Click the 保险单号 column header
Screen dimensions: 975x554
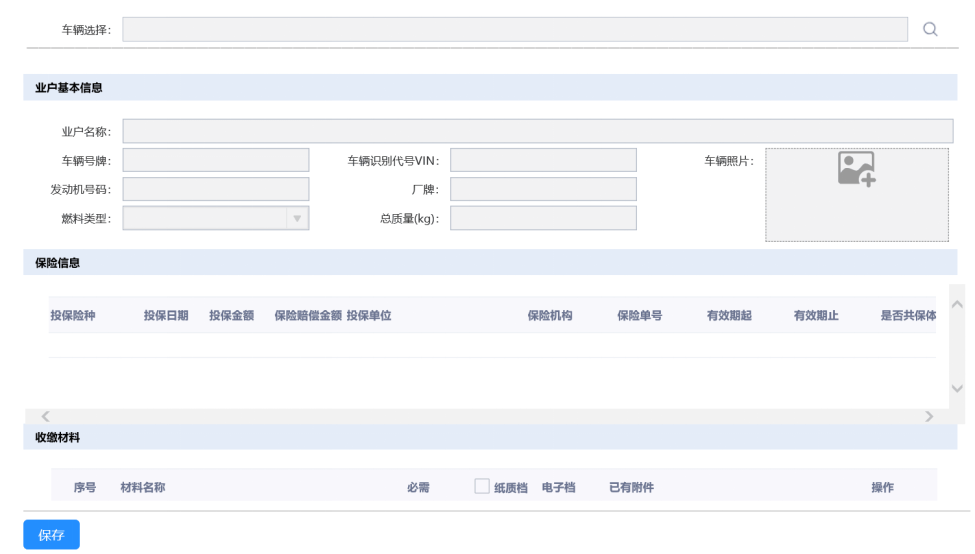click(639, 316)
